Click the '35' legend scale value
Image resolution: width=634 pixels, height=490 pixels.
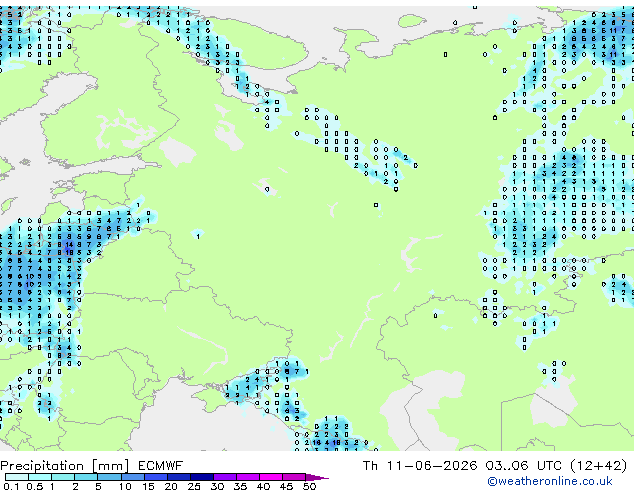point(240,486)
